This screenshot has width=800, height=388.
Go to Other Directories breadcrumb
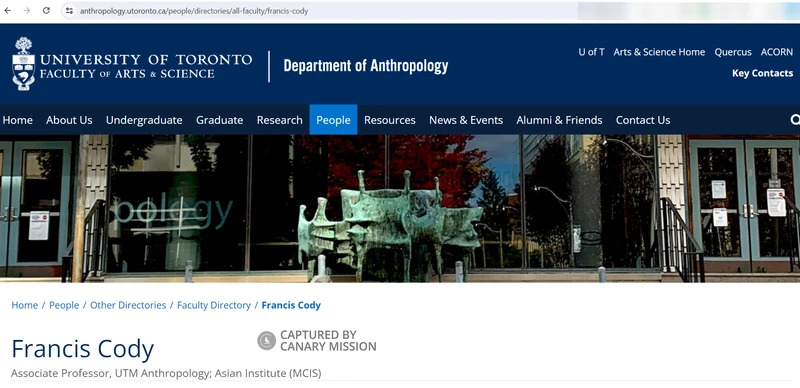(128, 305)
